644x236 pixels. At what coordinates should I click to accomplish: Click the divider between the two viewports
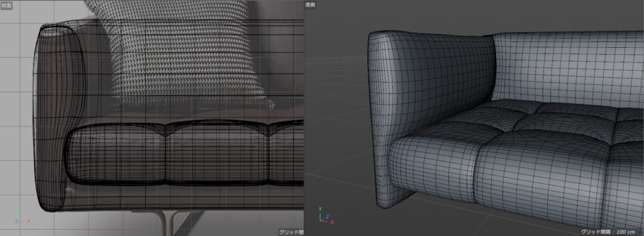(304, 118)
